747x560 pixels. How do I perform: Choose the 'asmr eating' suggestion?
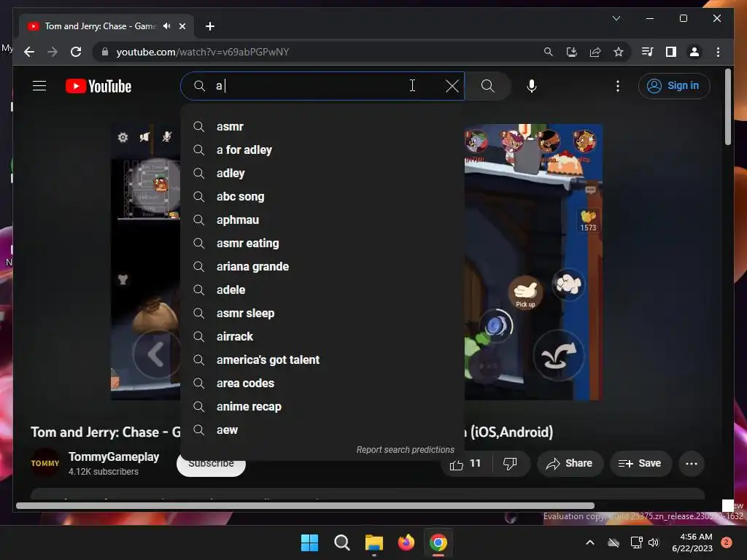322,244
